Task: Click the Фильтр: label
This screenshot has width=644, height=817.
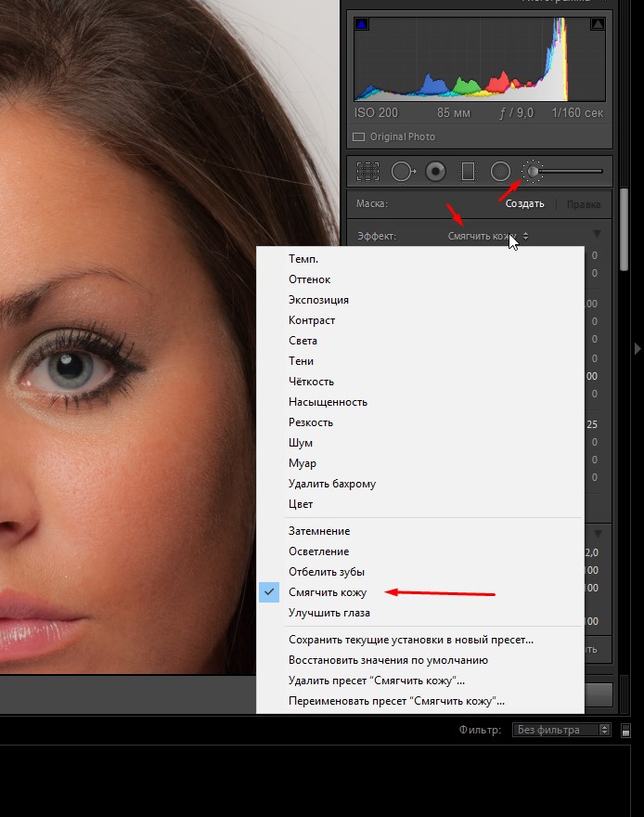Action: tap(480, 730)
